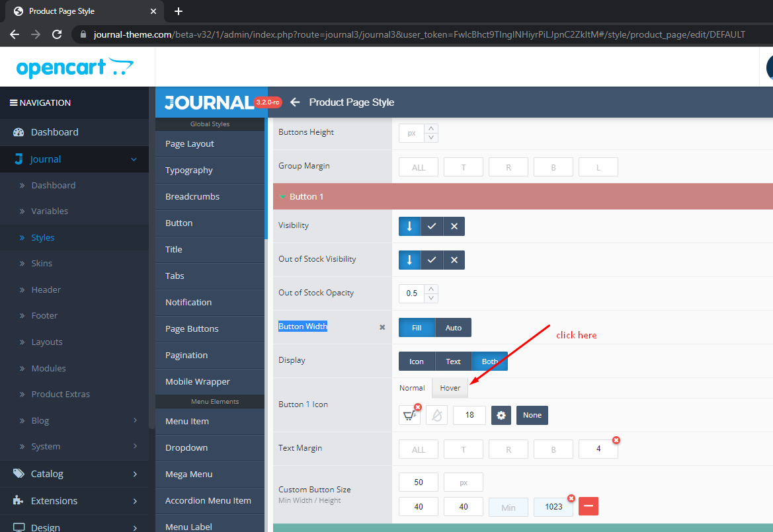Select Page Buttons style
Image resolution: width=773 pixels, height=532 pixels.
click(x=210, y=328)
